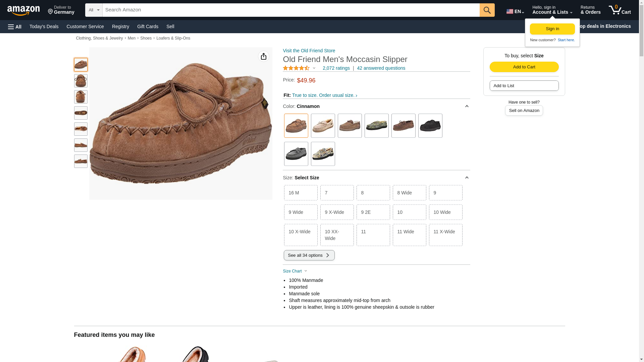Open the shopping cart icon
Viewport: 644px width, 362px height.
tap(620, 10)
